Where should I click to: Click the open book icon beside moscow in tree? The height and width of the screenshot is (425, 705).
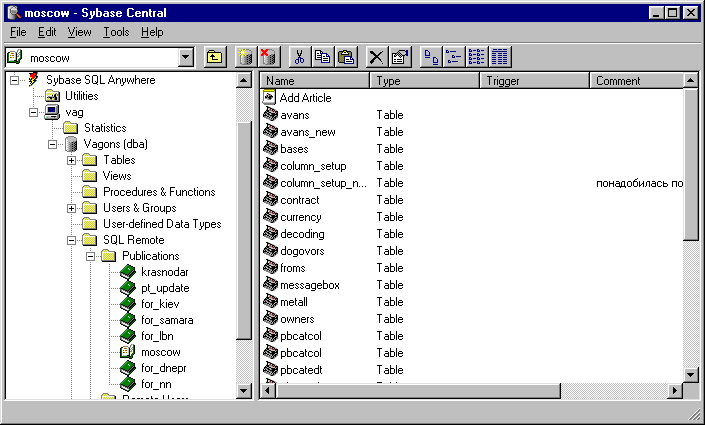point(128,352)
